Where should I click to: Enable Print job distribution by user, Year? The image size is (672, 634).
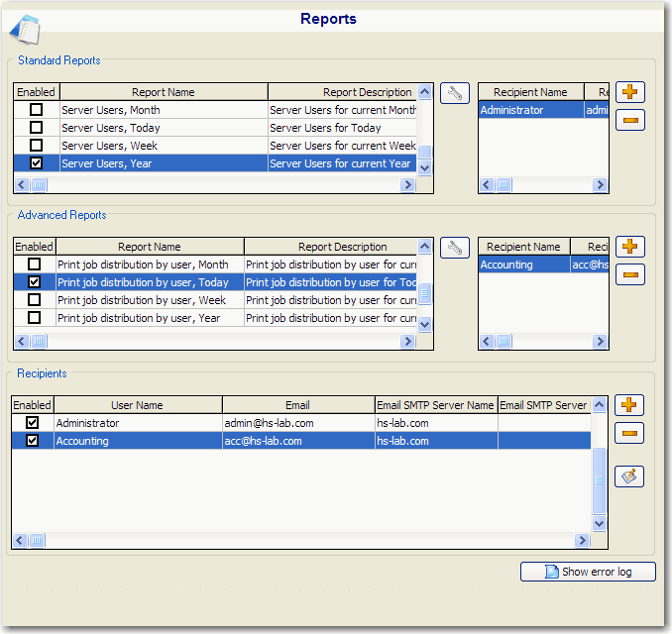point(34,317)
